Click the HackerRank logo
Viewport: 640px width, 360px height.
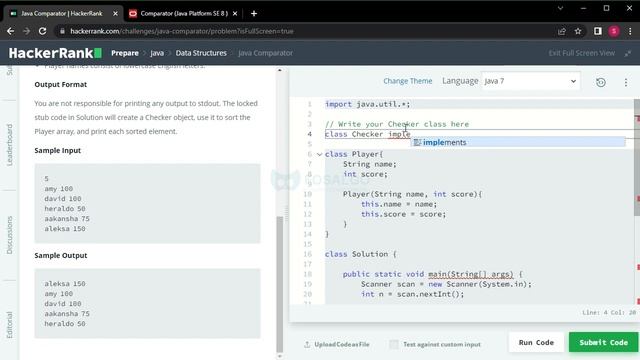click(55, 53)
